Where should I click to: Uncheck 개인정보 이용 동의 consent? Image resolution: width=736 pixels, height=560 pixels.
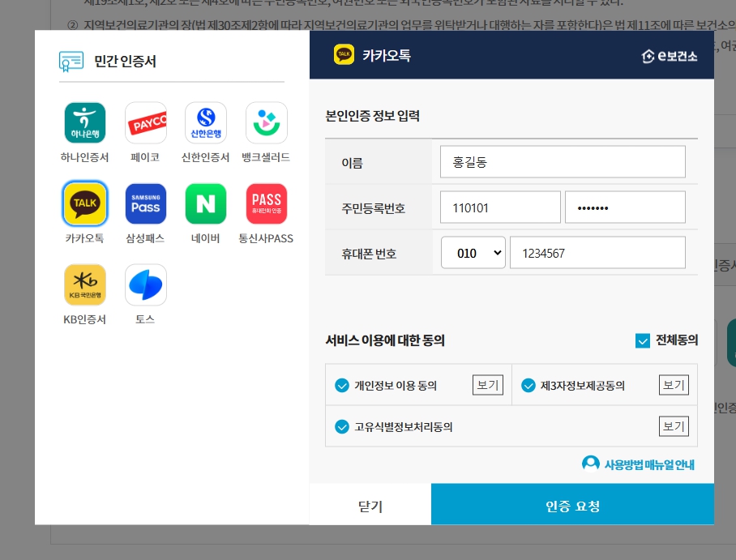coord(342,385)
